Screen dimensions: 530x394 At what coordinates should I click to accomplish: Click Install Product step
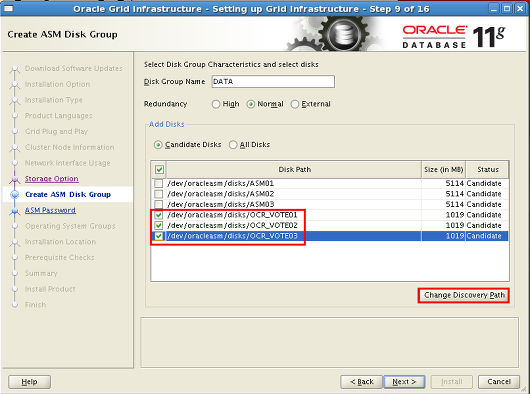point(50,289)
